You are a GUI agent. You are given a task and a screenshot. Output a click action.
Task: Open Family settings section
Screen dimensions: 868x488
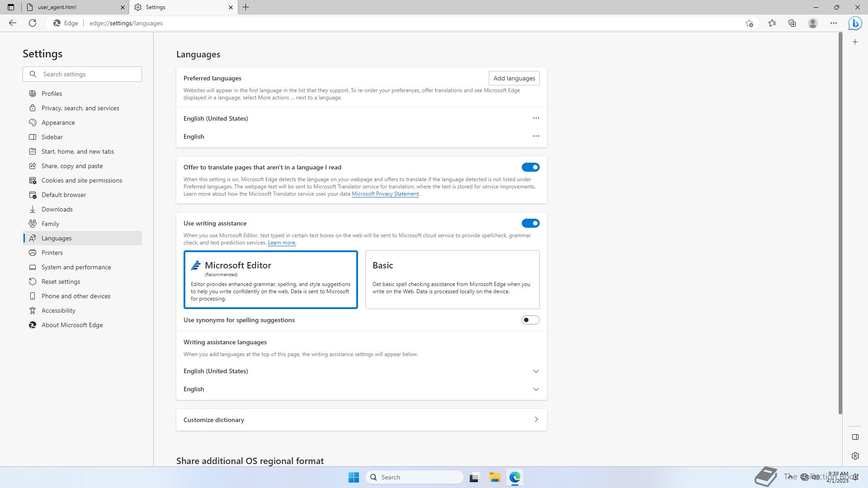pyautogui.click(x=82, y=224)
